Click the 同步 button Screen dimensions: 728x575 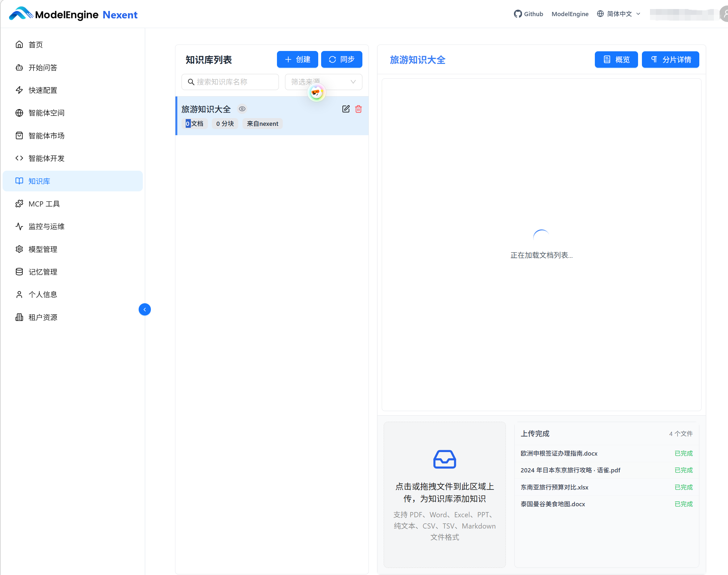pyautogui.click(x=341, y=59)
